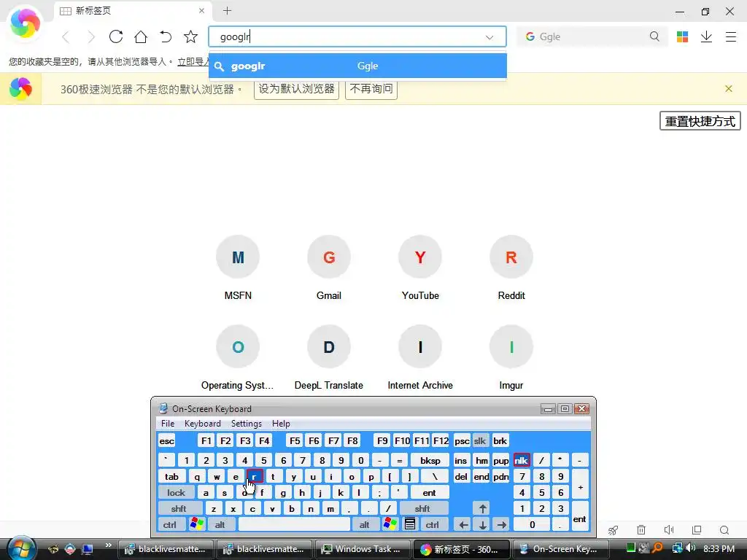Image resolution: width=747 pixels, height=560 pixels.
Task: Click the space bar key
Action: click(294, 525)
